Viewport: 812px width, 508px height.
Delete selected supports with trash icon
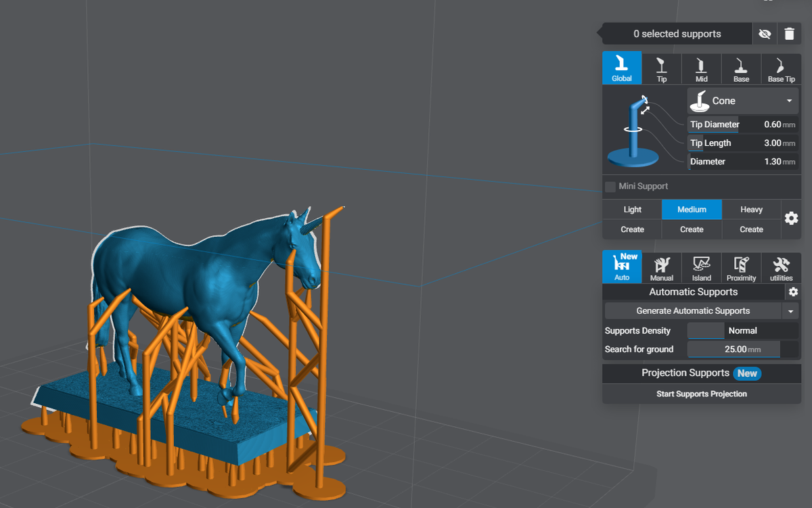[x=790, y=33]
